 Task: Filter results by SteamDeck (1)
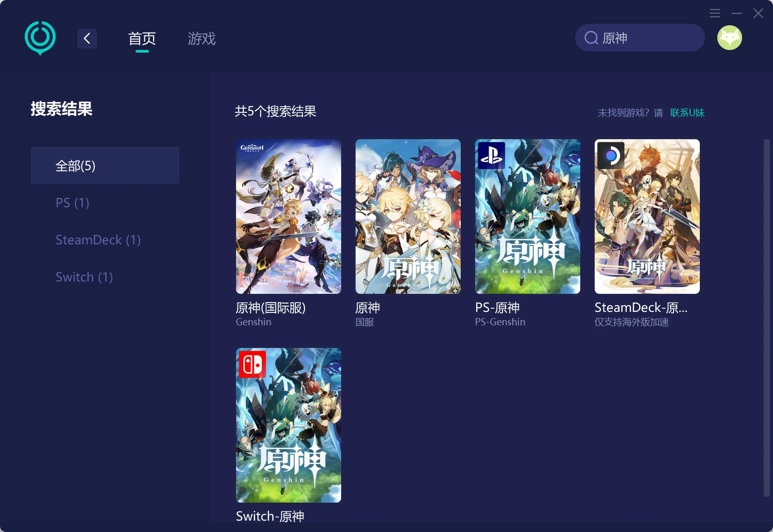(98, 240)
